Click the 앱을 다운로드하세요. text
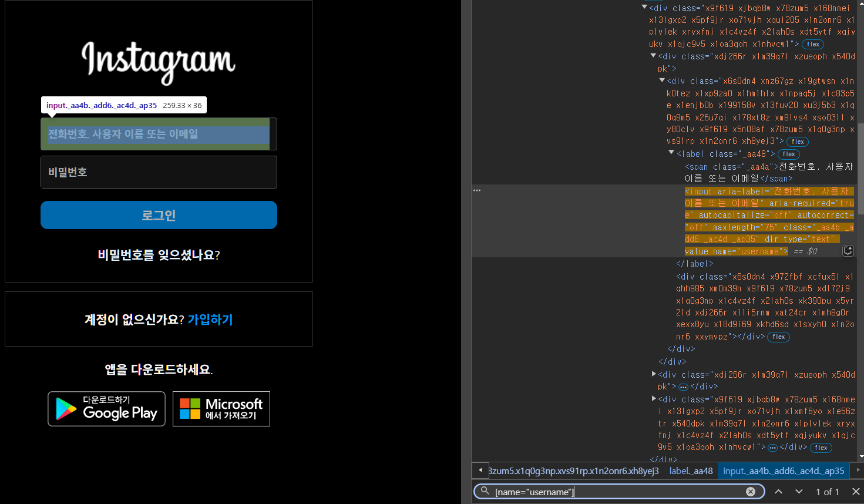Viewport: 864px width, 504px height. (159, 369)
